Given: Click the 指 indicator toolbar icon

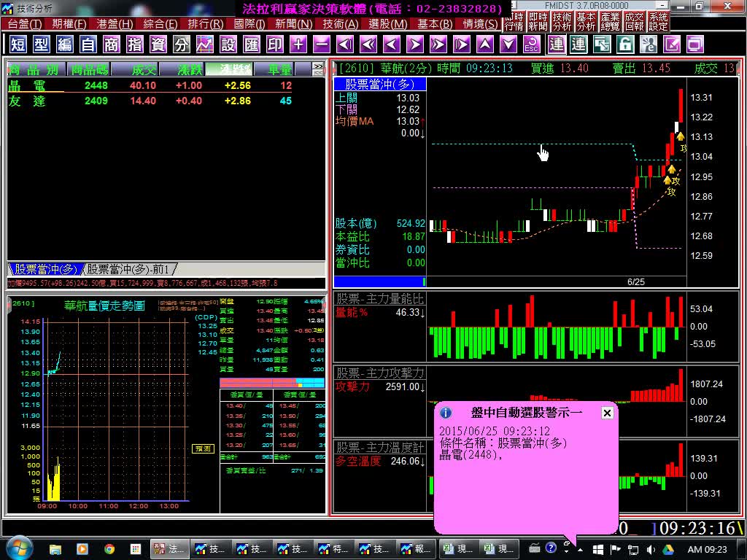Looking at the screenshot, I should (134, 44).
